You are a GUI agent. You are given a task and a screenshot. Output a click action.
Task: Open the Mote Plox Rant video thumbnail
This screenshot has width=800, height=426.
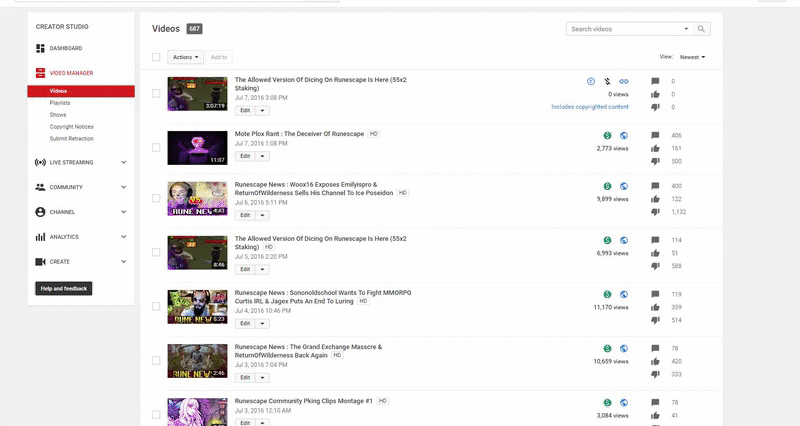pyautogui.click(x=197, y=148)
